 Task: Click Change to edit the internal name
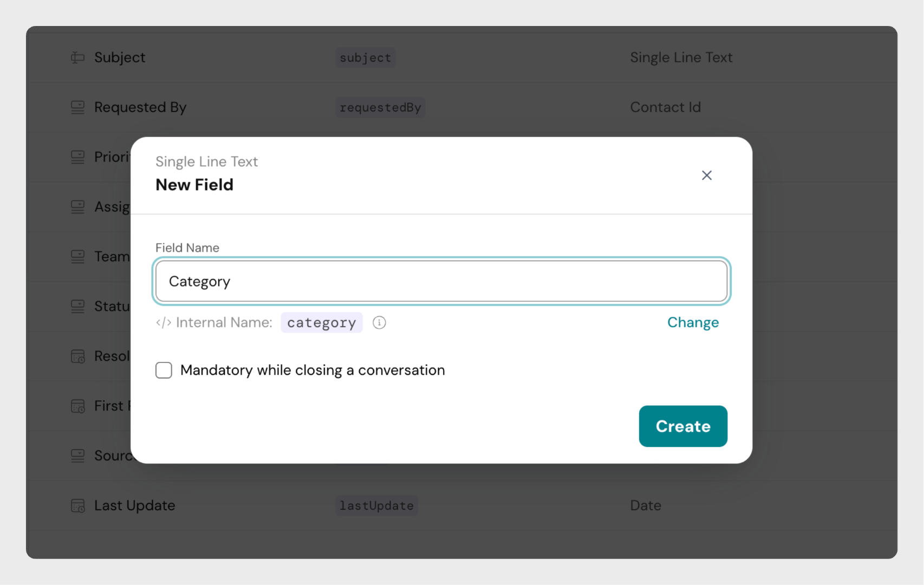[x=692, y=323]
